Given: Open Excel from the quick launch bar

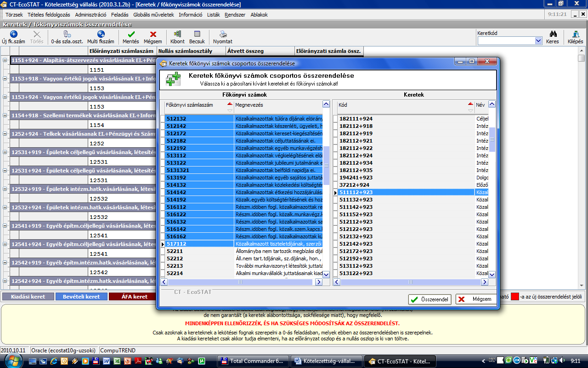Looking at the screenshot, I should pyautogui.click(x=117, y=362).
